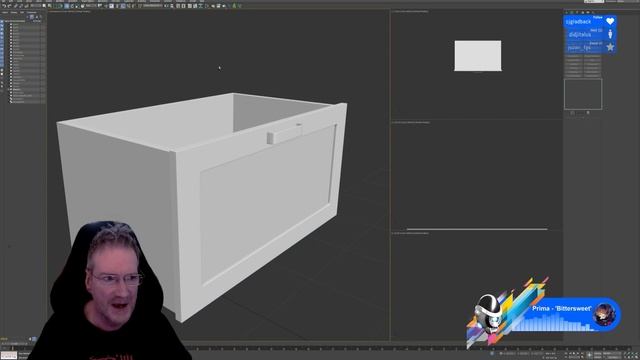Open the named selection sets dropdown
This screenshot has width=640, height=360.
point(153,6)
